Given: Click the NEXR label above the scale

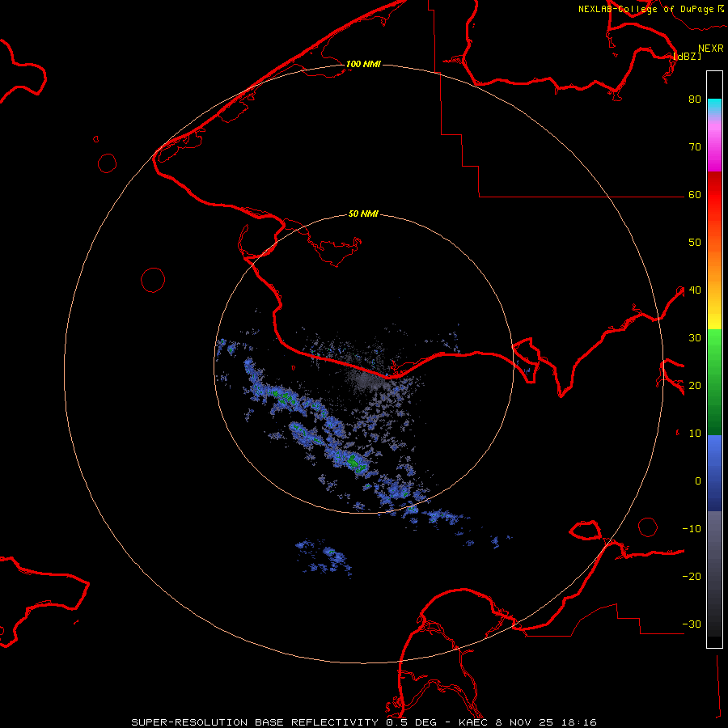Looking at the screenshot, I should point(710,49).
